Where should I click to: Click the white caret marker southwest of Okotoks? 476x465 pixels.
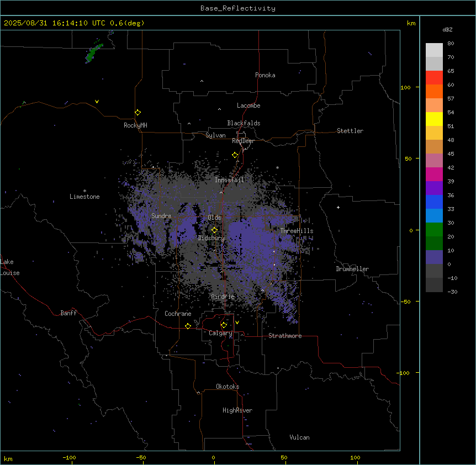coord(199,393)
